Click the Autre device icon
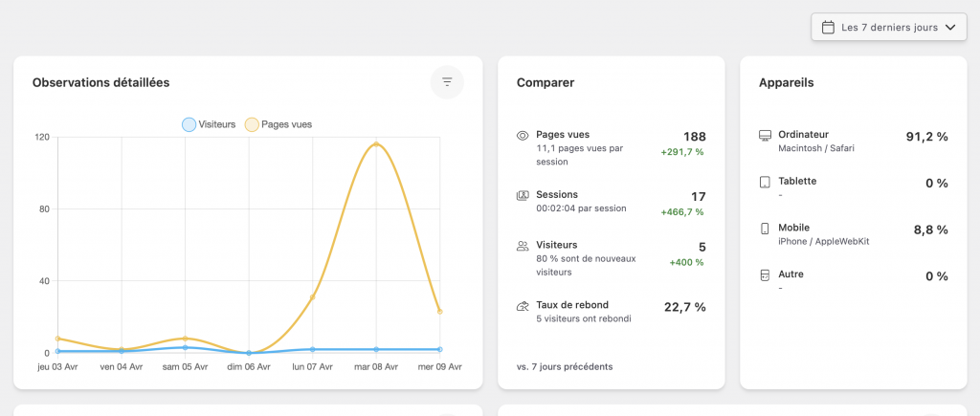 (x=765, y=275)
